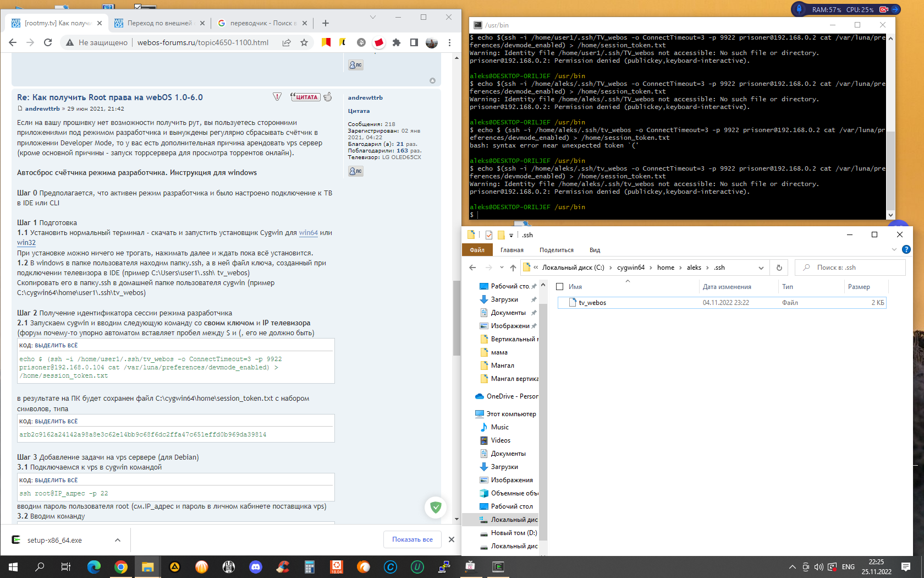
Task: Open the setup-x86_64.exe download options arrow
Action: pyautogui.click(x=118, y=540)
